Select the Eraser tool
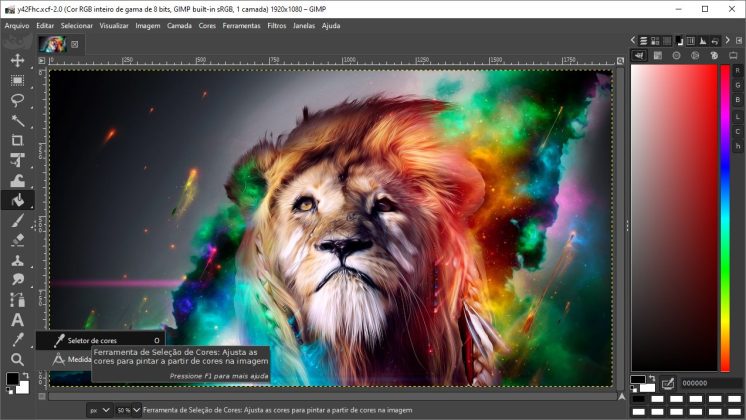 (18, 240)
